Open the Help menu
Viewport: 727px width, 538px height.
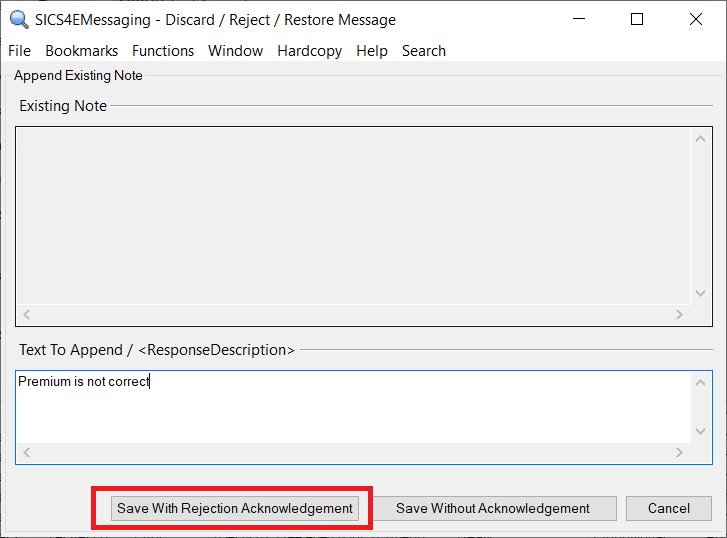point(371,51)
